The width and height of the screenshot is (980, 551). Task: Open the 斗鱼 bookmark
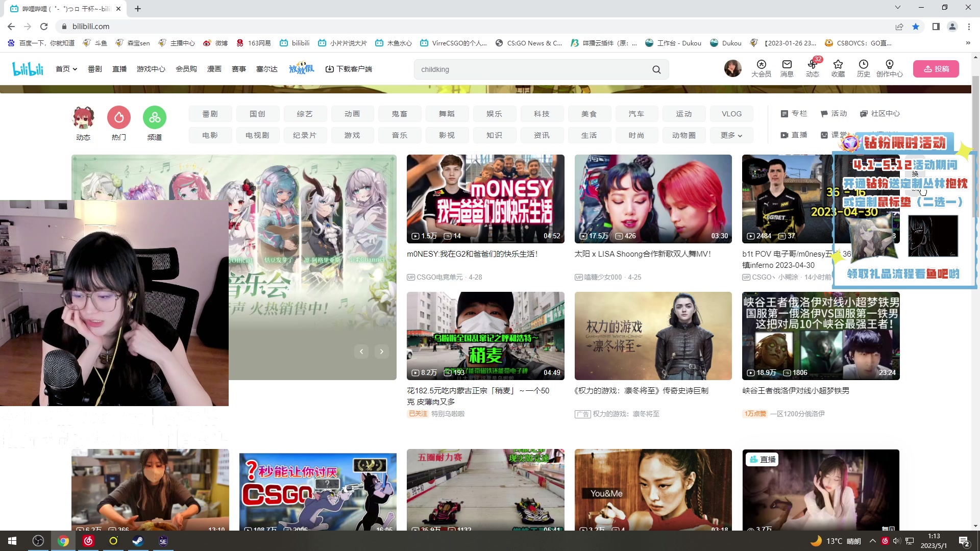coord(95,43)
